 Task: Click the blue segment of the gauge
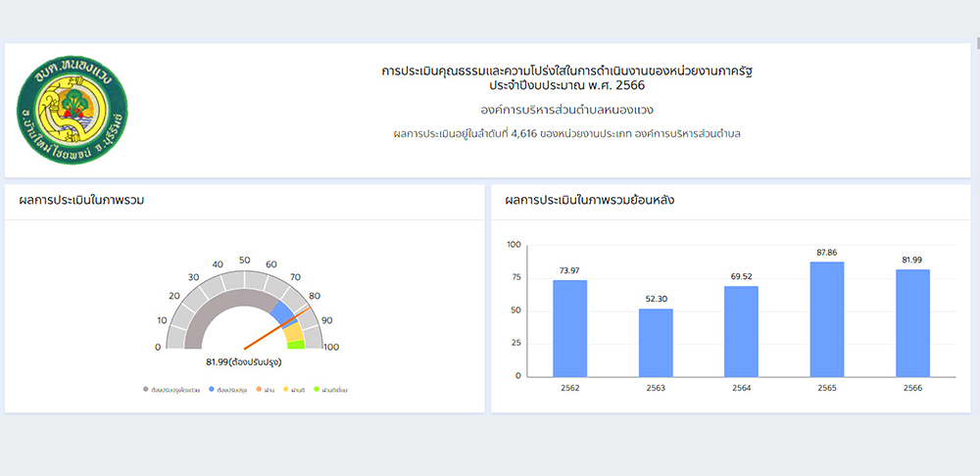point(285,313)
